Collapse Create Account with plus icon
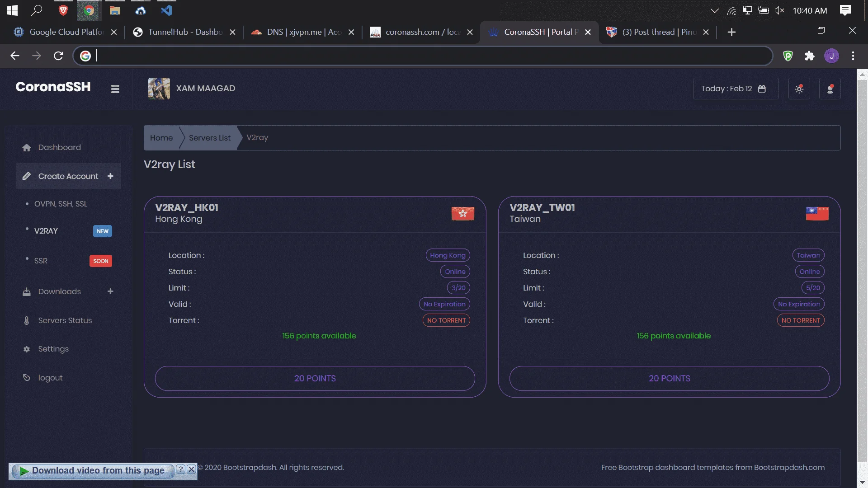 pyautogui.click(x=110, y=176)
